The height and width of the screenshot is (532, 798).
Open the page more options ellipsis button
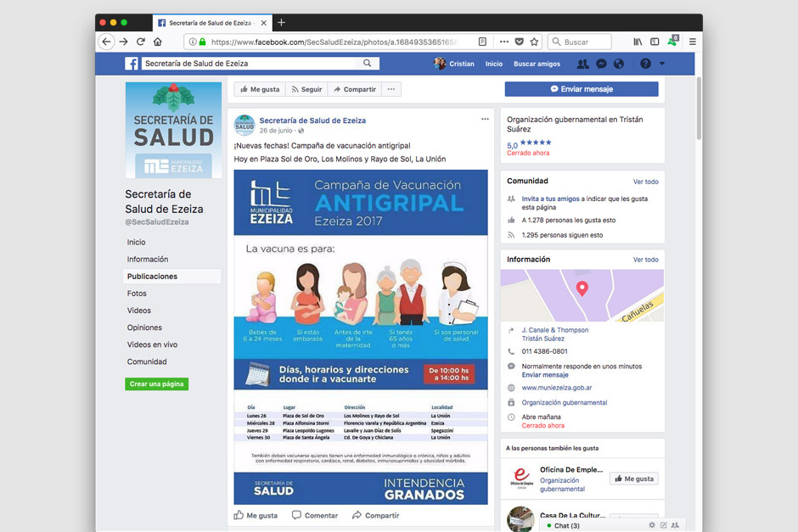point(391,89)
